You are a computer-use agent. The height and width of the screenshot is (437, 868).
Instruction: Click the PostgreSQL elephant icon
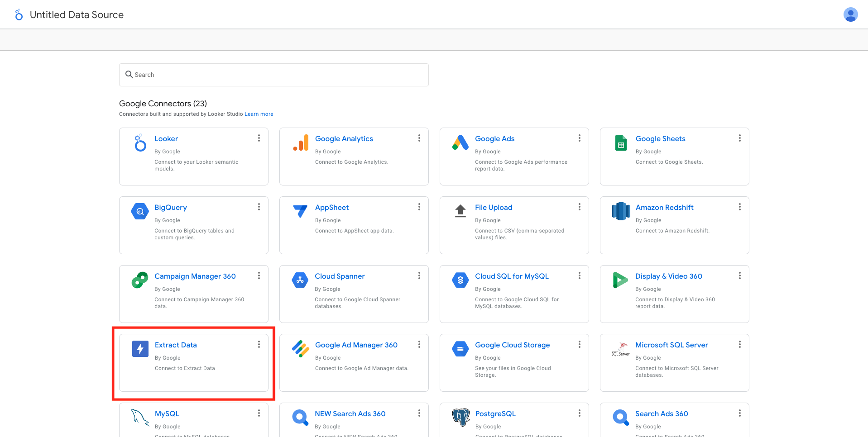tap(460, 417)
